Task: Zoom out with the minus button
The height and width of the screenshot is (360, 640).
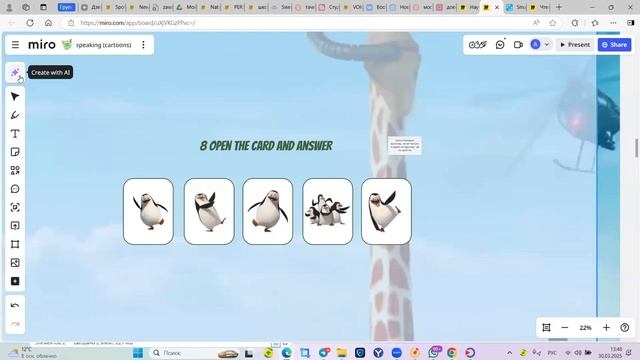Action: pyautogui.click(x=564, y=327)
